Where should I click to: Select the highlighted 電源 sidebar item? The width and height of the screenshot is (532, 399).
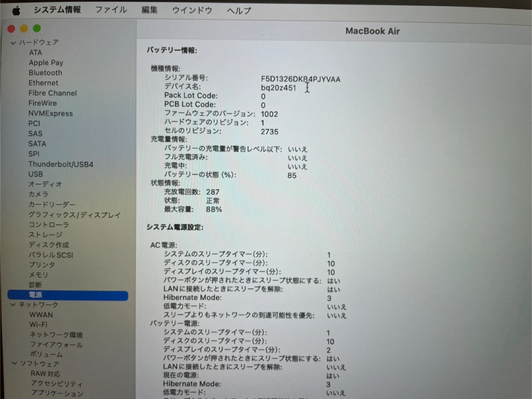68,295
